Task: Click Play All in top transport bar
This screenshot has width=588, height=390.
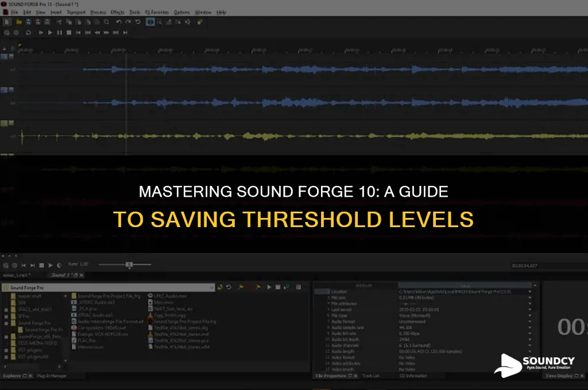Action: click(41, 33)
